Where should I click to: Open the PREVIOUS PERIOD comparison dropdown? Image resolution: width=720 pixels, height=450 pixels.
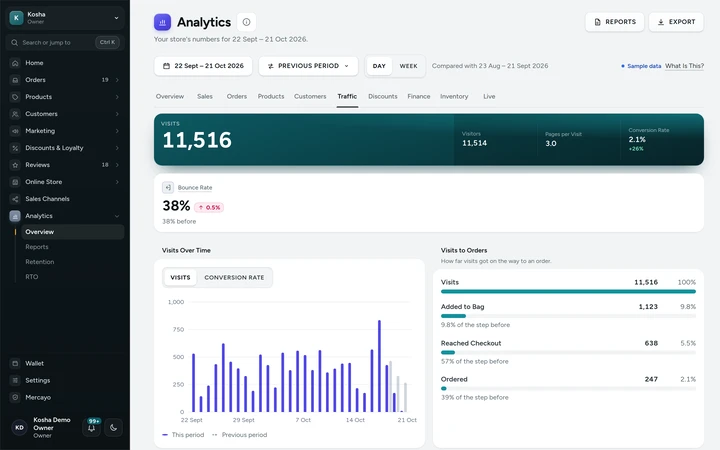[309, 66]
